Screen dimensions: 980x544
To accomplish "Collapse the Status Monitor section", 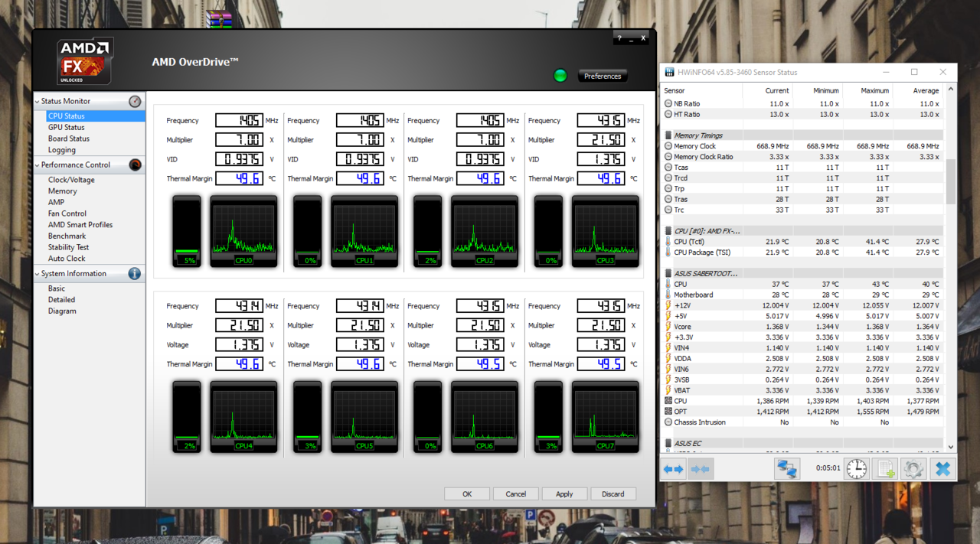I will [x=38, y=101].
